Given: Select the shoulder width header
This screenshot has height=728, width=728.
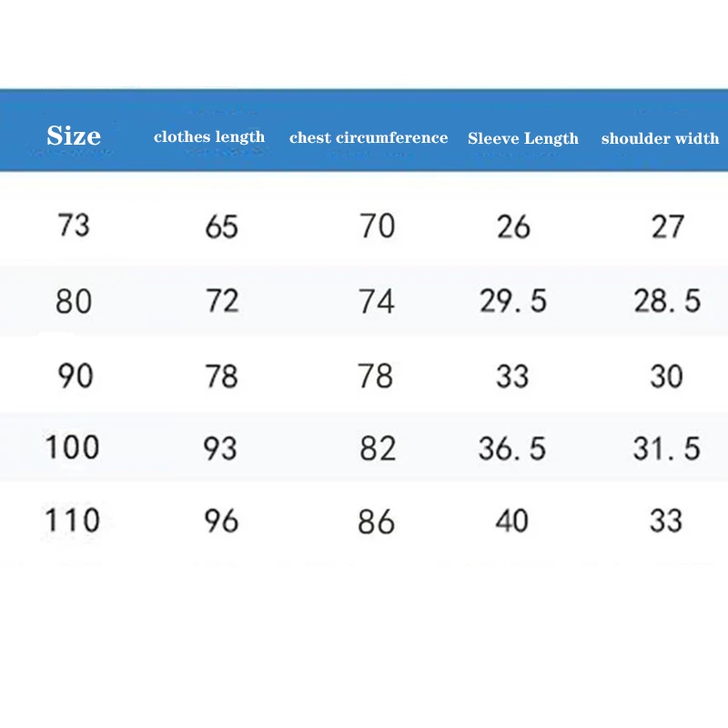Looking at the screenshot, I should 660,138.
